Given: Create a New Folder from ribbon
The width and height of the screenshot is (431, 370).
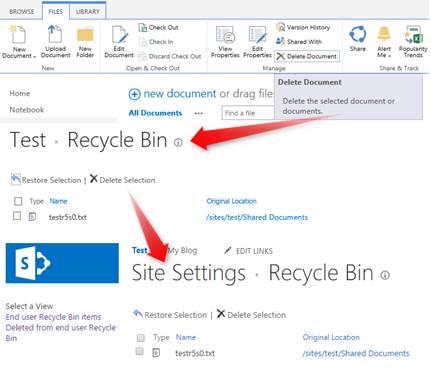Looking at the screenshot, I should [85, 42].
